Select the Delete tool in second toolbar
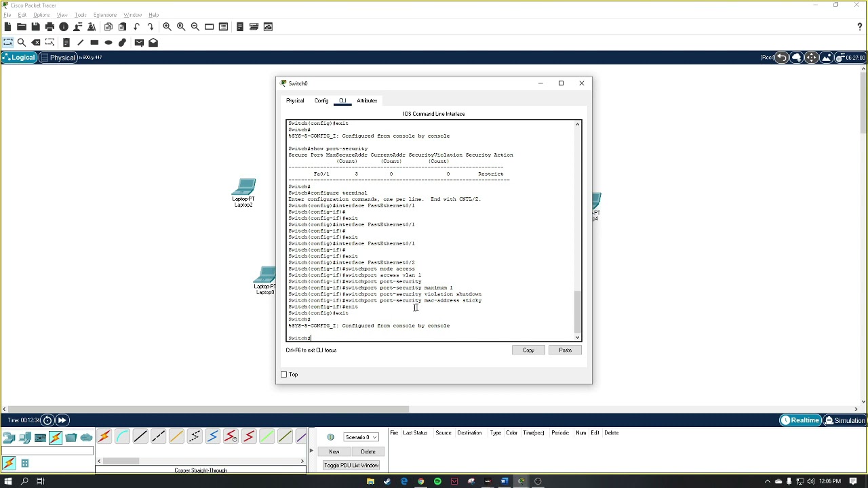This screenshot has width=868, height=488. (x=36, y=43)
